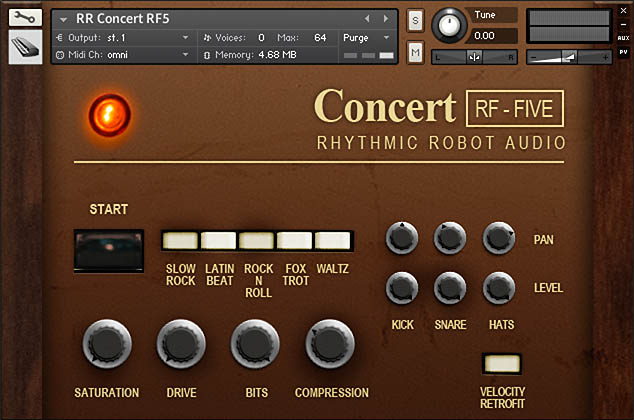Select the ROCK N ROLL rhythm button
Screen dimensions: 634x420
pos(256,240)
